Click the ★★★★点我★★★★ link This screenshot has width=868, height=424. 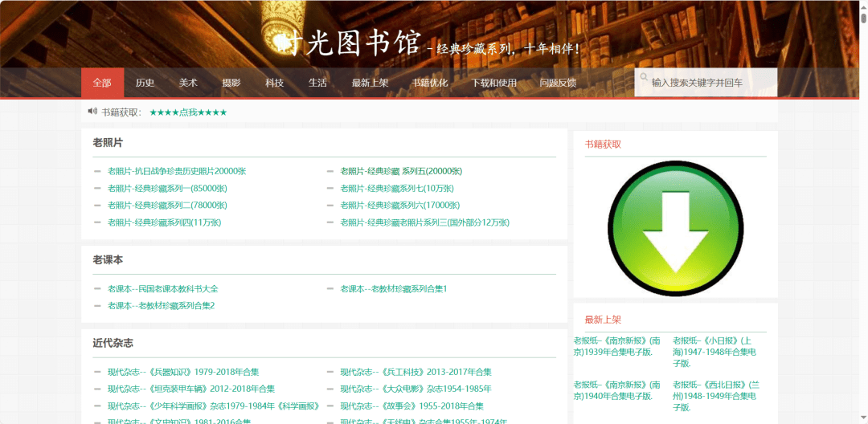(188, 112)
